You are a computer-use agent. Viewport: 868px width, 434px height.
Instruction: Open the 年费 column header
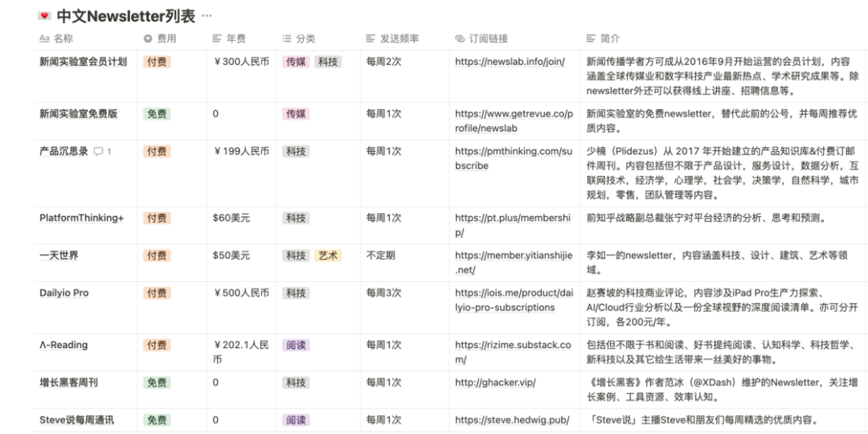(229, 39)
